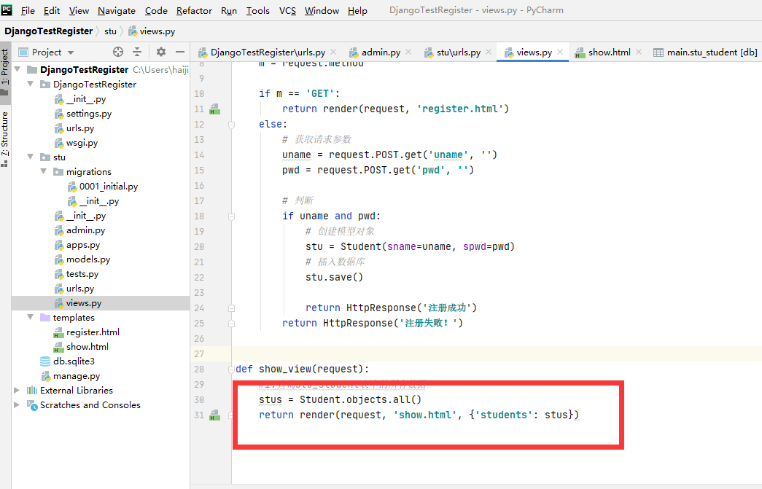This screenshot has width=762, height=489.
Task: Open the Help menu
Action: tap(358, 10)
